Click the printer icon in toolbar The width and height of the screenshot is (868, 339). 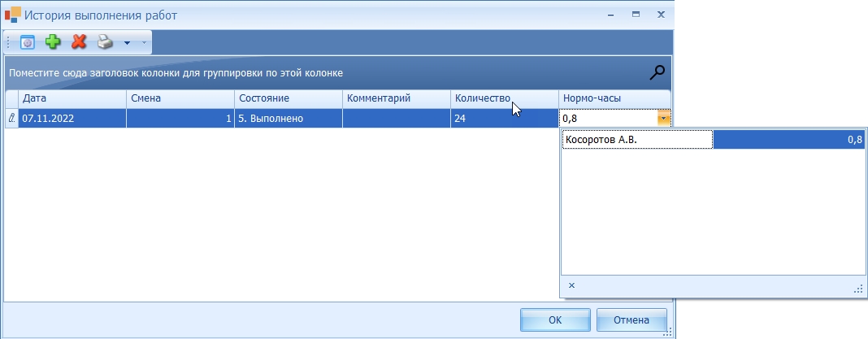[105, 42]
